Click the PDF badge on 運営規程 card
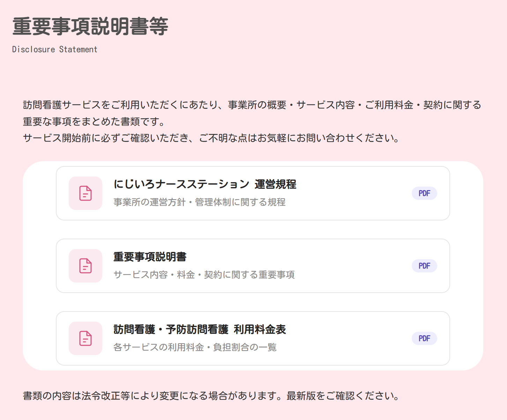 [424, 193]
